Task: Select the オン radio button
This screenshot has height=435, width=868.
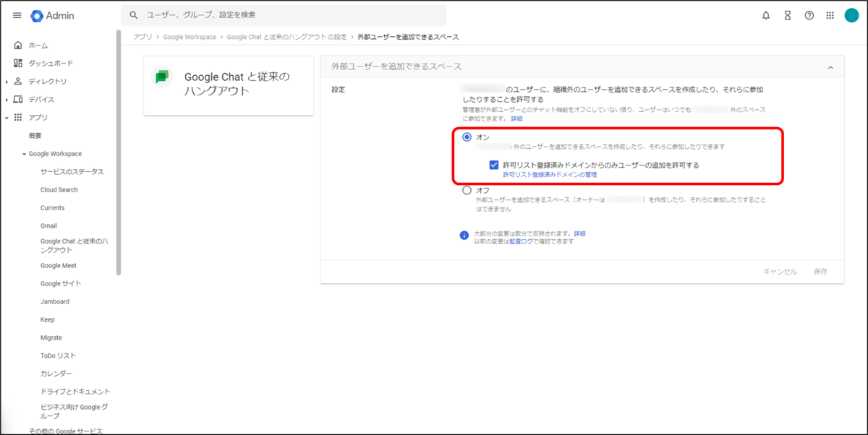Action: pos(467,137)
